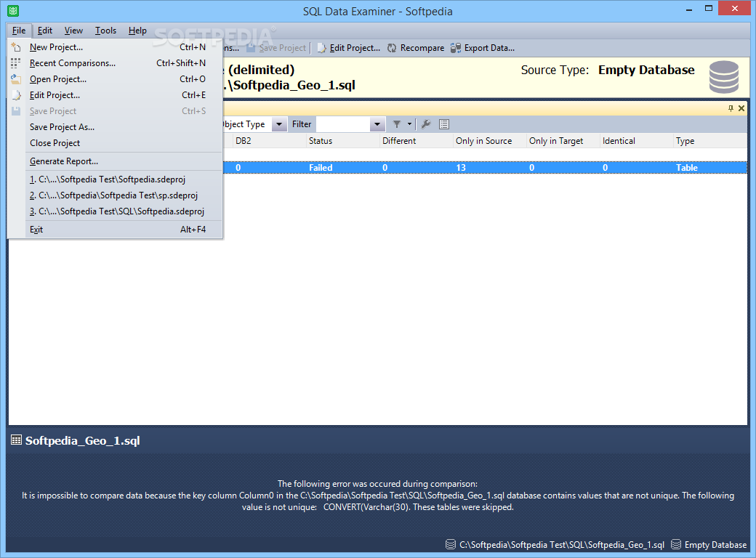Open the Help menu

click(137, 31)
